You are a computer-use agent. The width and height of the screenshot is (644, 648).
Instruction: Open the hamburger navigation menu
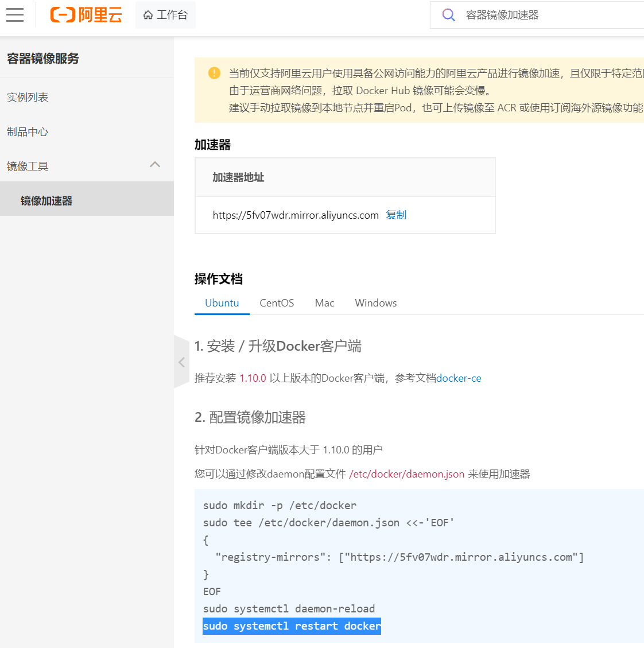click(x=15, y=15)
